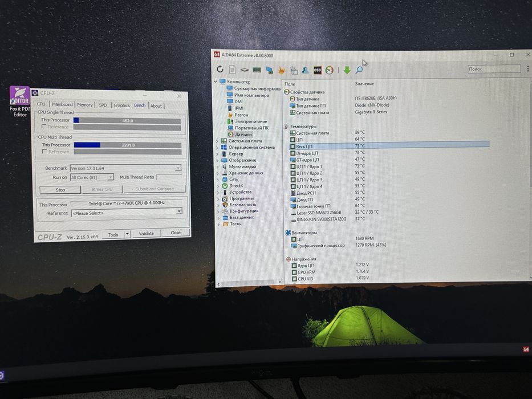The image size is (532, 399).
Task: Expand the Мультимедиа tree node
Action: pyautogui.click(x=217, y=166)
